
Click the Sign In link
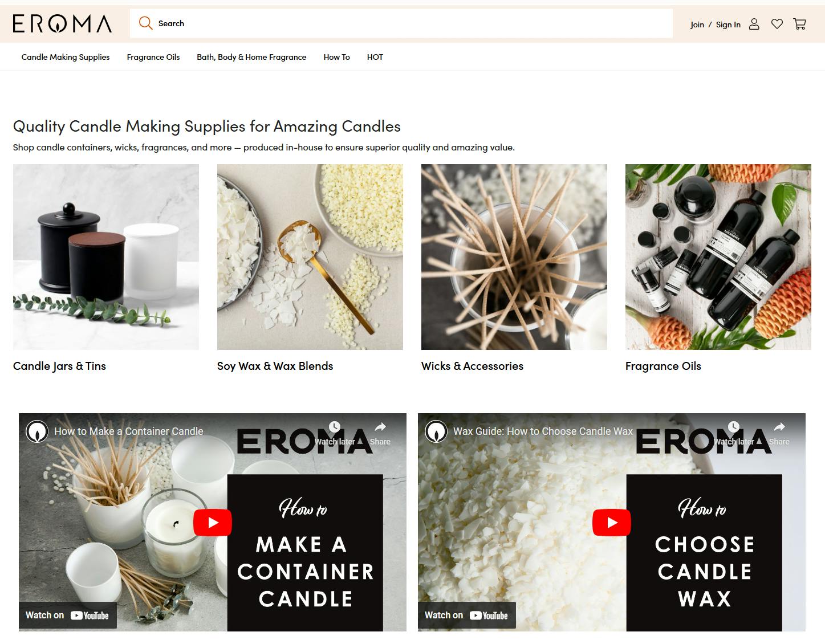click(728, 25)
